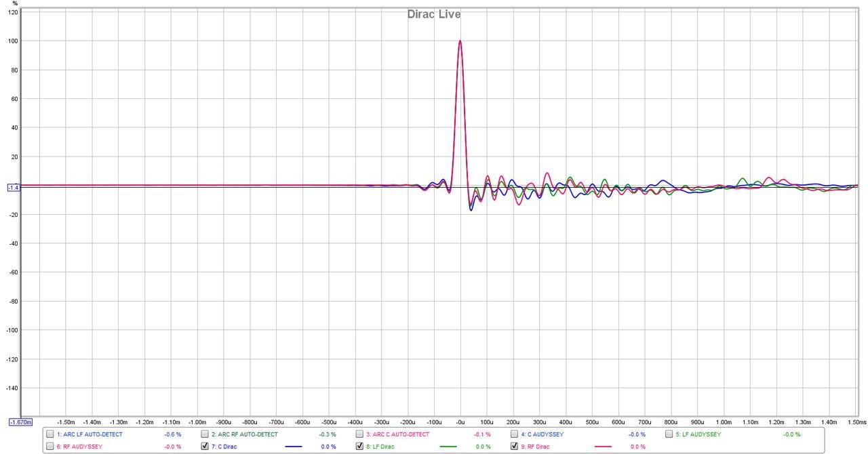Click the % unit label above the Y axis
868x454 pixels.
(15, 3)
